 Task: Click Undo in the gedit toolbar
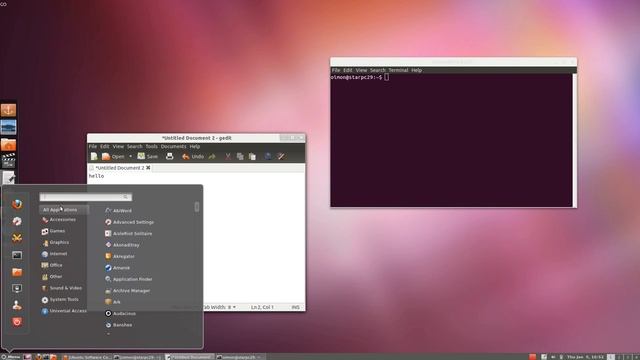[193, 156]
